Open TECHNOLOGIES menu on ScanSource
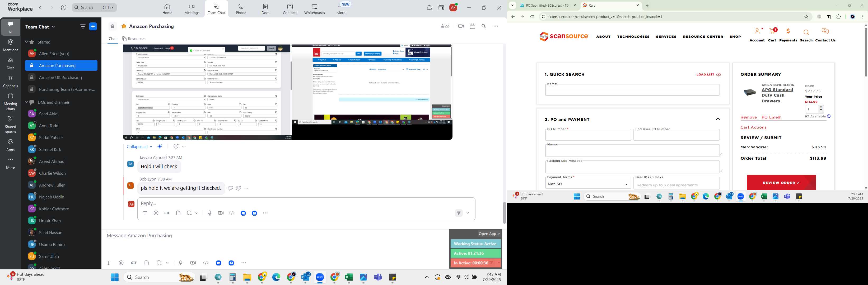The height and width of the screenshot is (285, 868). [633, 37]
